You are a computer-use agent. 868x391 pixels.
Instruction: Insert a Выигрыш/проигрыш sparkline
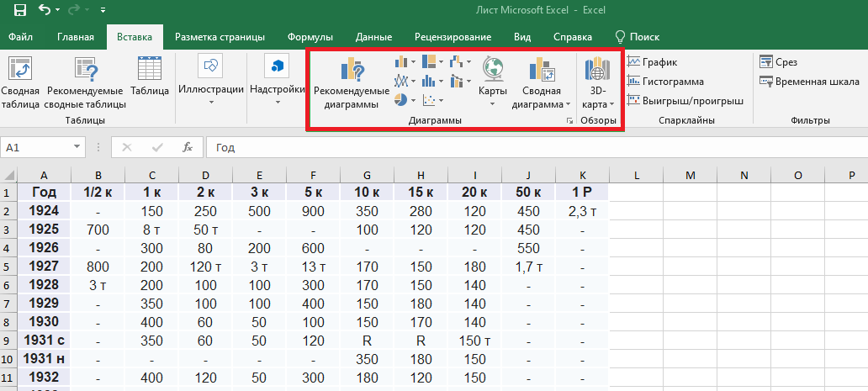685,101
